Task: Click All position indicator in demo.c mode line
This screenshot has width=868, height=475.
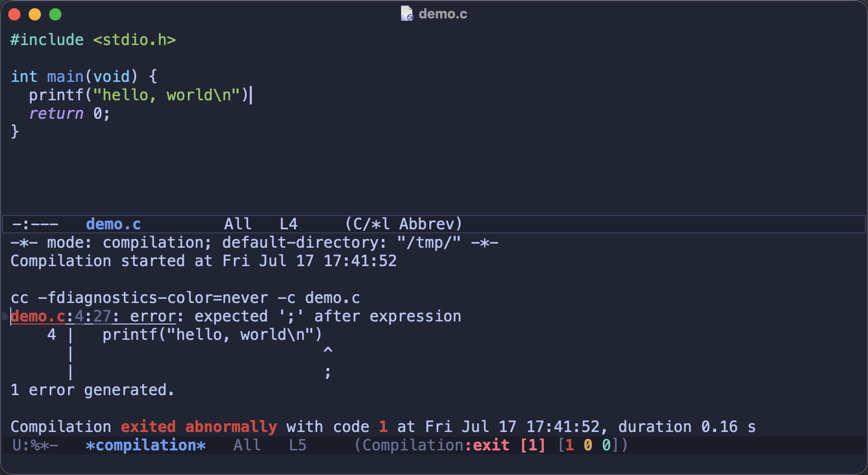Action: coord(238,224)
